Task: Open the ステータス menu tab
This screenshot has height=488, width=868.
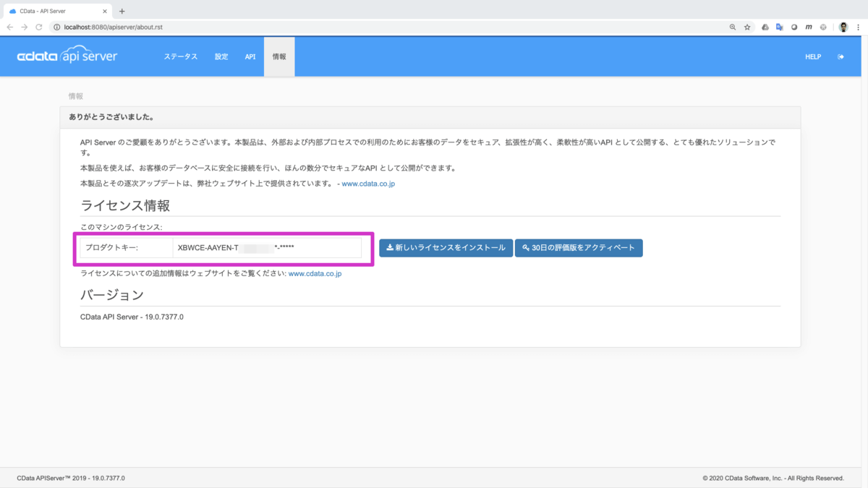Action: [180, 56]
